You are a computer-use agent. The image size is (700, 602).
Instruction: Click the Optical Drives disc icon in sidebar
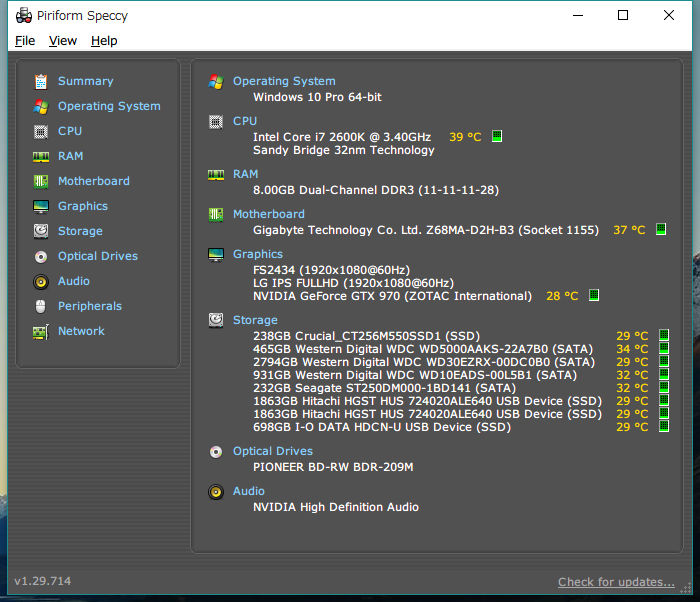41,257
